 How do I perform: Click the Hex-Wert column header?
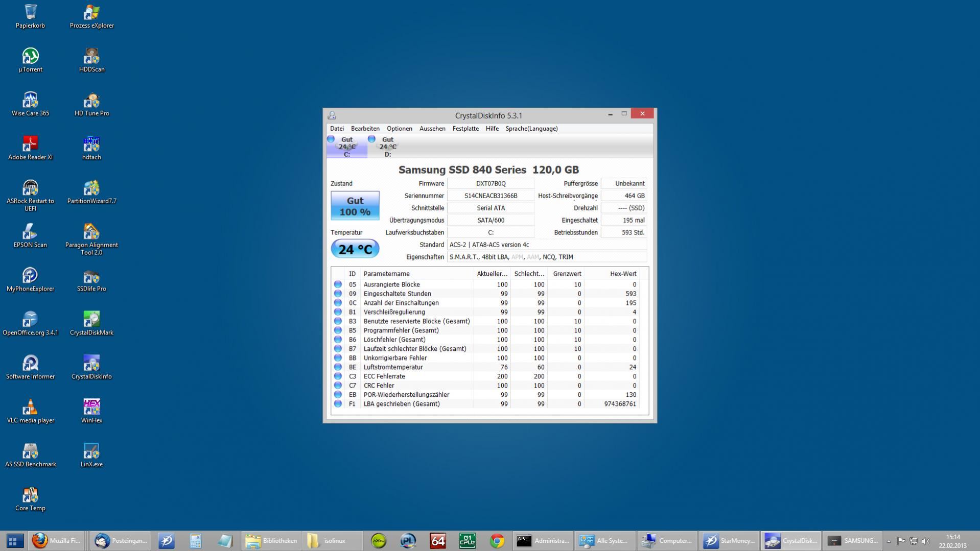tap(611, 274)
